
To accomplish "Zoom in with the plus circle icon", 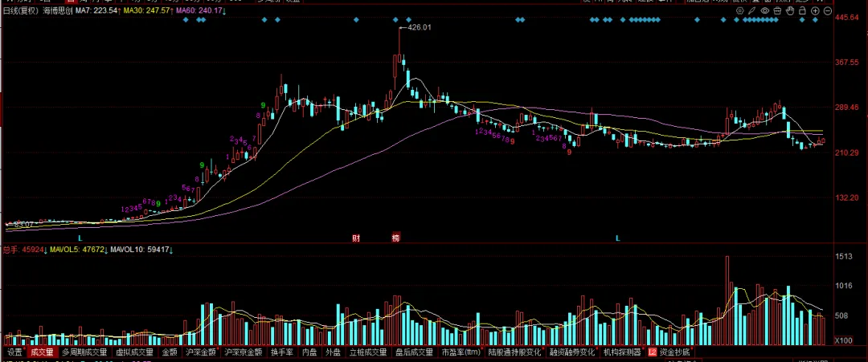I will pos(816,10).
